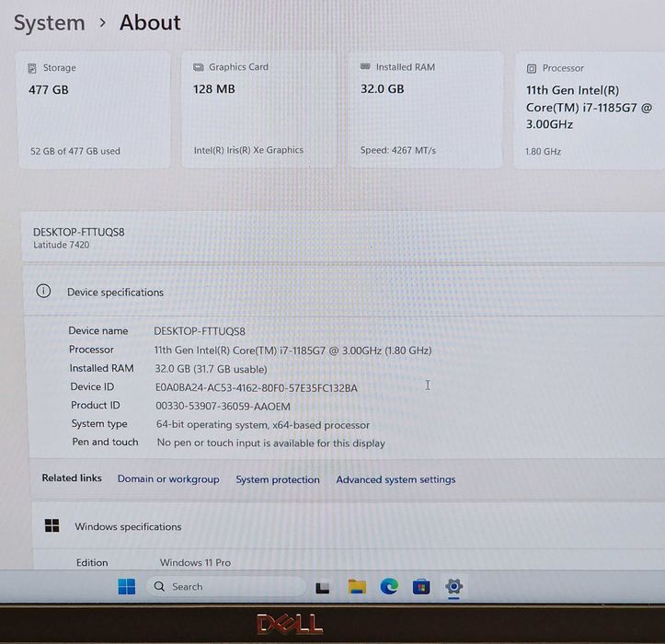Screen dimensions: 665x644
Task: Select the Device ID value
Action: (x=257, y=387)
